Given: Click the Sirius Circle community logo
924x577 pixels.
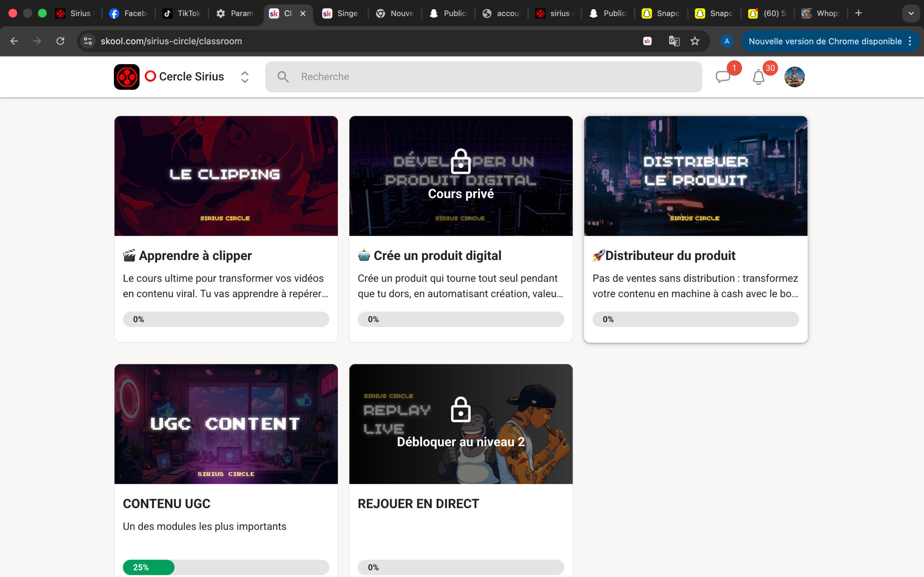Looking at the screenshot, I should pyautogui.click(x=126, y=77).
